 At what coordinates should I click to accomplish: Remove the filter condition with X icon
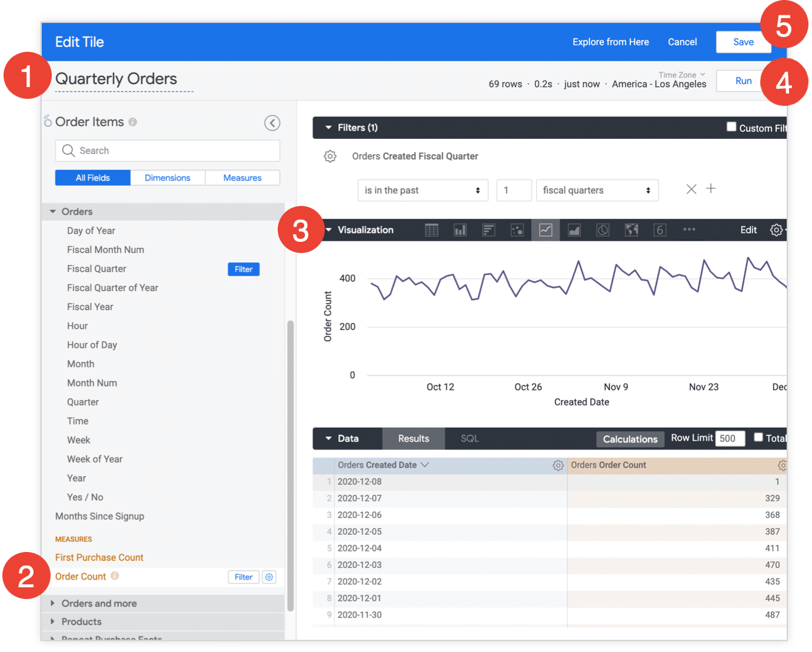pos(691,189)
